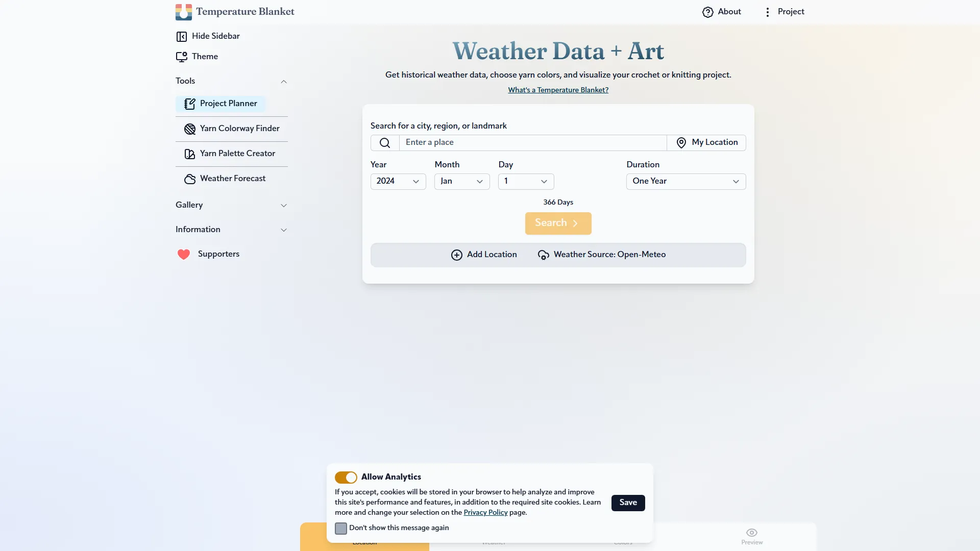Select the Hide Sidebar icon

(182, 36)
